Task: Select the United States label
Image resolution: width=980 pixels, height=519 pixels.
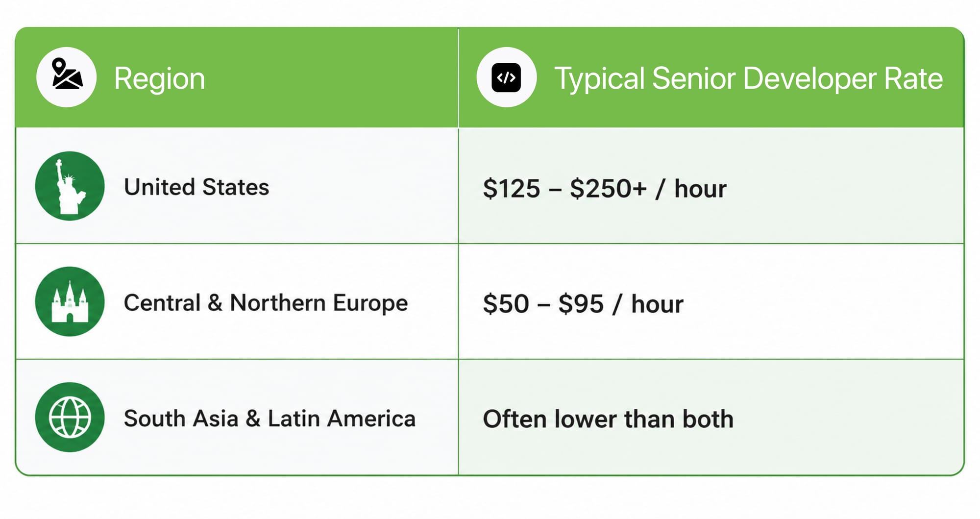Action: coord(196,187)
